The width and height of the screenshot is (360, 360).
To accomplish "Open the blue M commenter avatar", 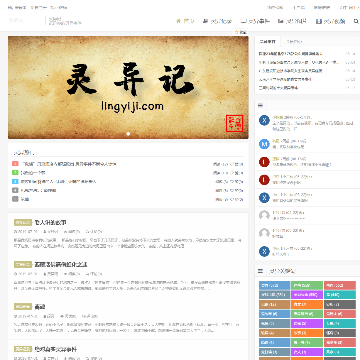I will click(264, 144).
